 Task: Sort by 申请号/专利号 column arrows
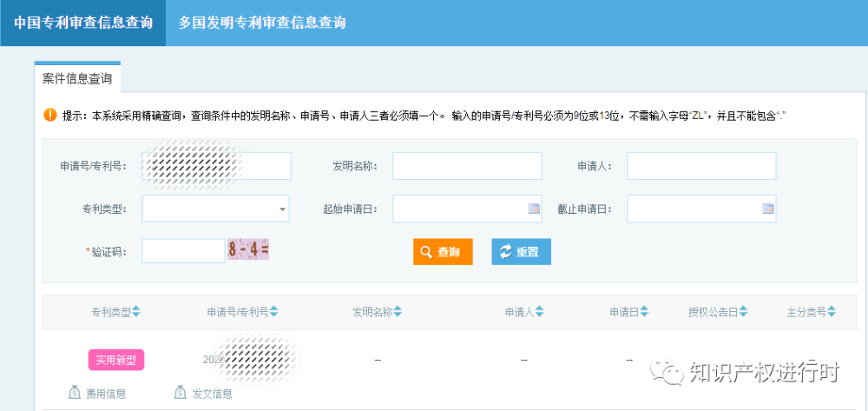click(273, 313)
